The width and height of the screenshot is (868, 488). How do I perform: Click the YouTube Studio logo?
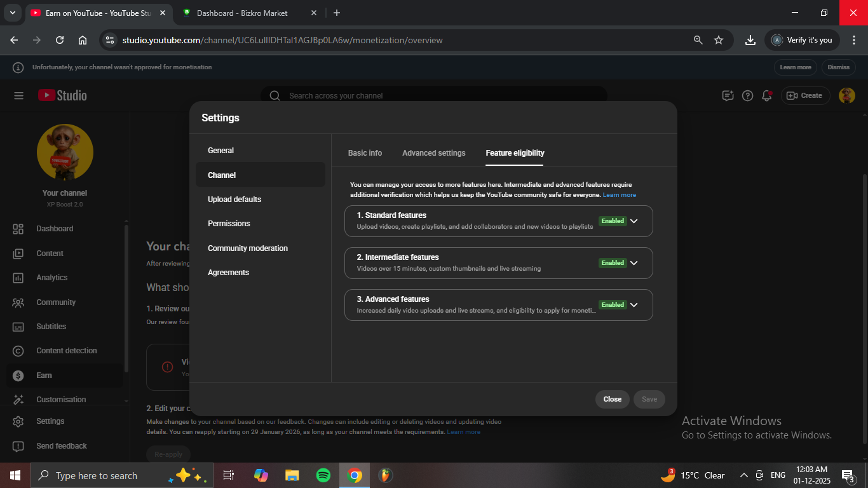pos(62,95)
